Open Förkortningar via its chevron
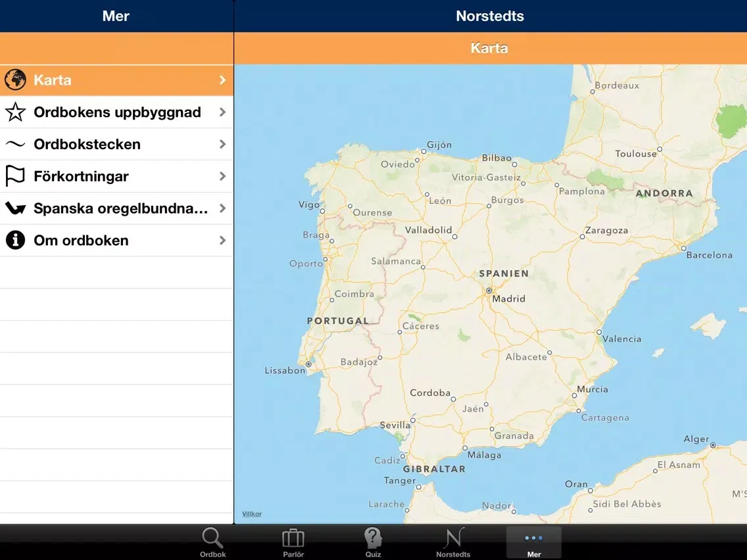 [x=222, y=176]
